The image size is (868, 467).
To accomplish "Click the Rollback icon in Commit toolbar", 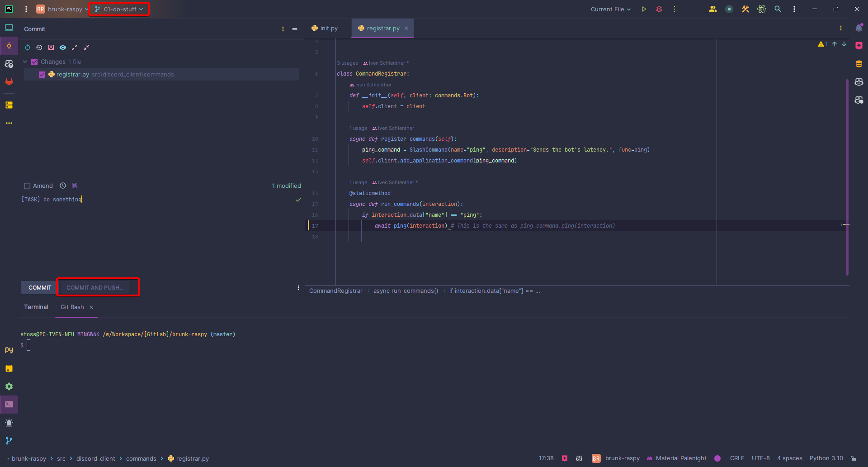I will click(x=39, y=48).
